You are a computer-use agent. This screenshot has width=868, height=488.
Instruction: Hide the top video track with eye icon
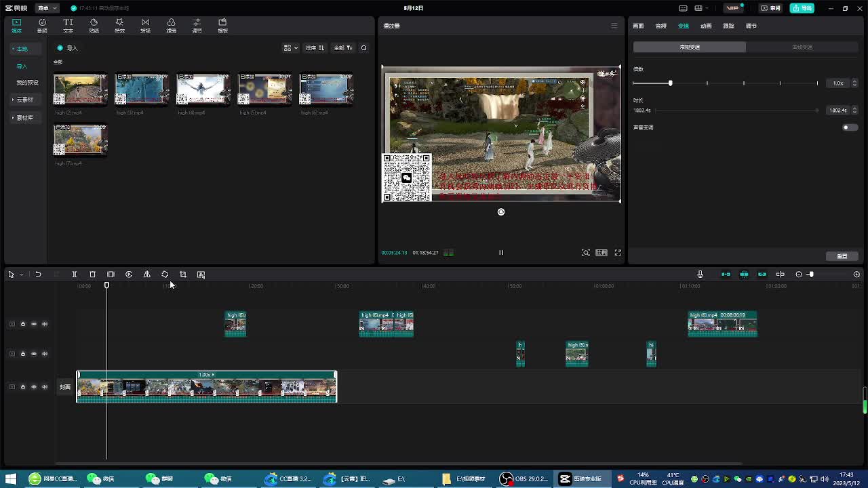click(x=34, y=324)
